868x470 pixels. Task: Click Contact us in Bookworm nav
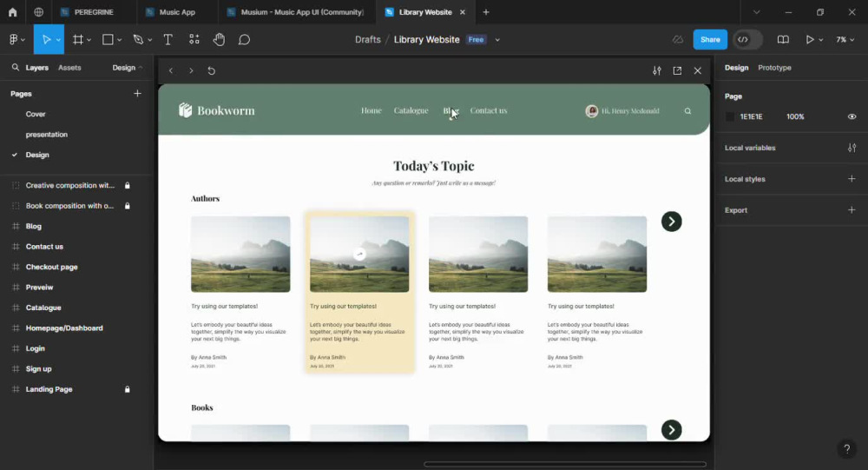488,110
